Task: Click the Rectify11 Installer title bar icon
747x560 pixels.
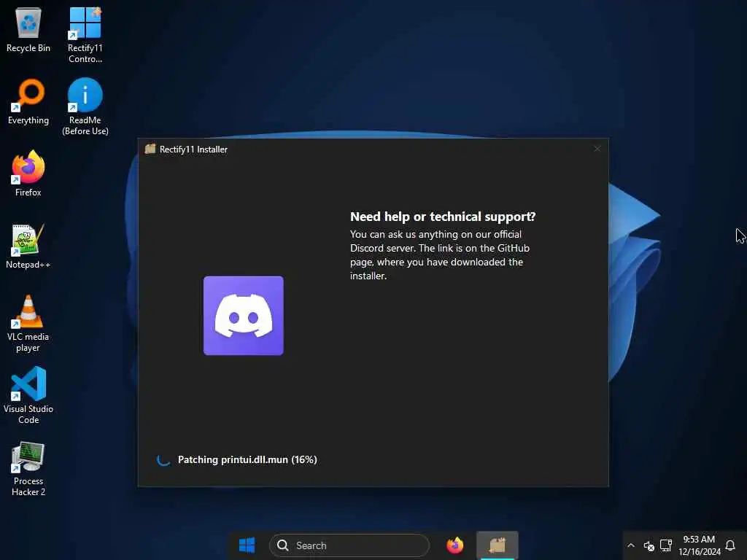Action: click(150, 149)
